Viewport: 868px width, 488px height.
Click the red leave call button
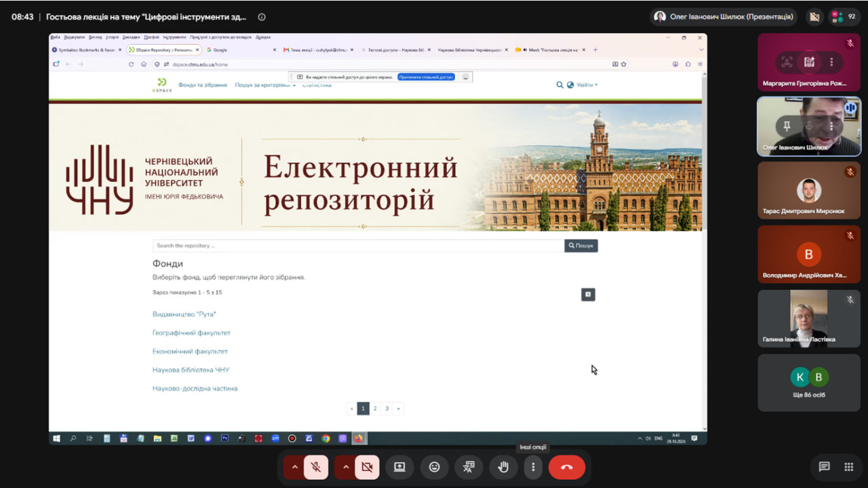point(567,467)
